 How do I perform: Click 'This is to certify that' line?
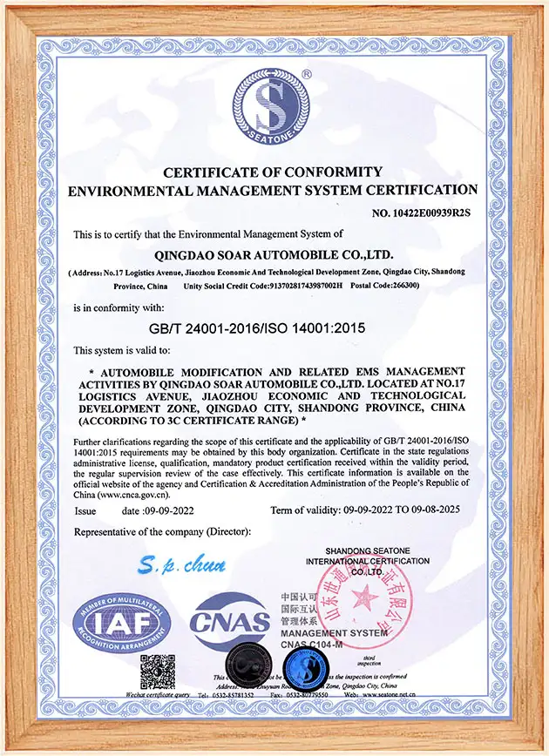[208, 234]
